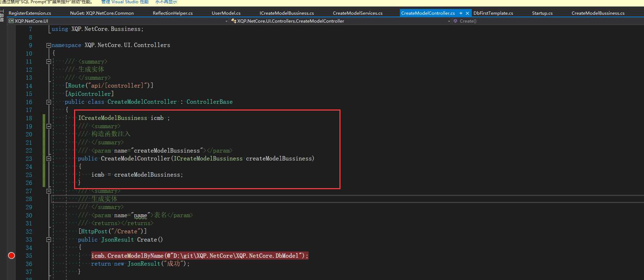Close the CreateModelController.cs tab
Image resolution: width=644 pixels, height=280 pixels.
[467, 13]
